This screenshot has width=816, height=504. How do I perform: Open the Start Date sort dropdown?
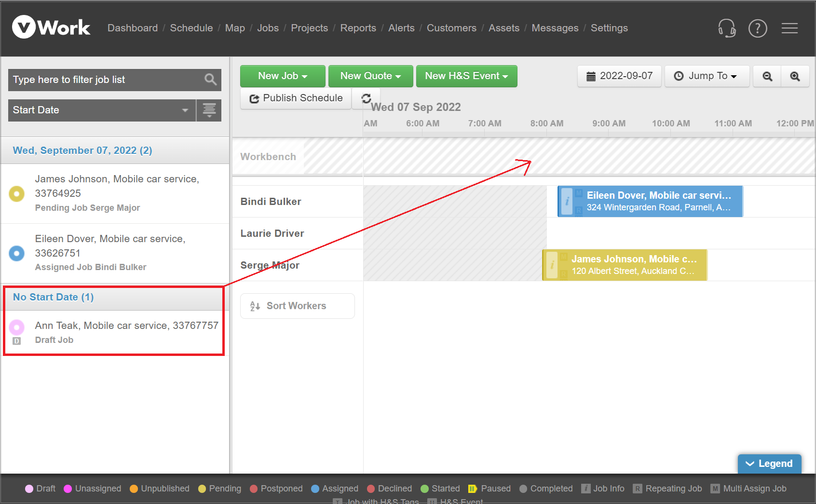pos(101,110)
